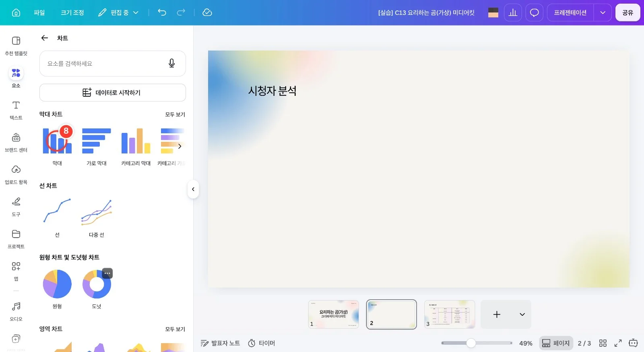The width and height of the screenshot is (644, 352).
Task: Open the 파일 menu
Action: (39, 12)
